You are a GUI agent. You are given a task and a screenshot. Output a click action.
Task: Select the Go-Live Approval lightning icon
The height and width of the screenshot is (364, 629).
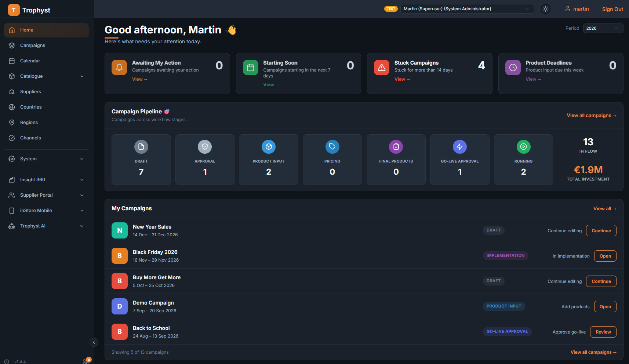460,147
